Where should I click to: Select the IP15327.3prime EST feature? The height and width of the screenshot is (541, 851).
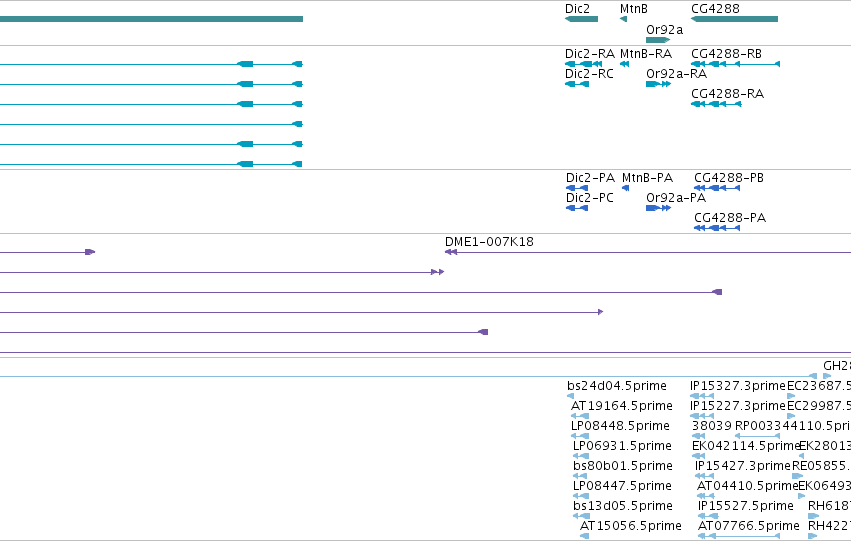[x=702, y=396]
